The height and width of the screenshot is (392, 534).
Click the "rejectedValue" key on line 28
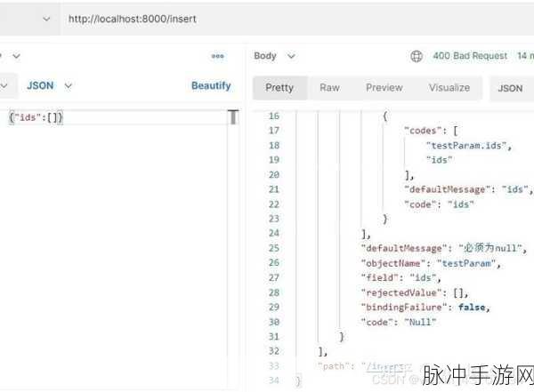[x=401, y=292]
